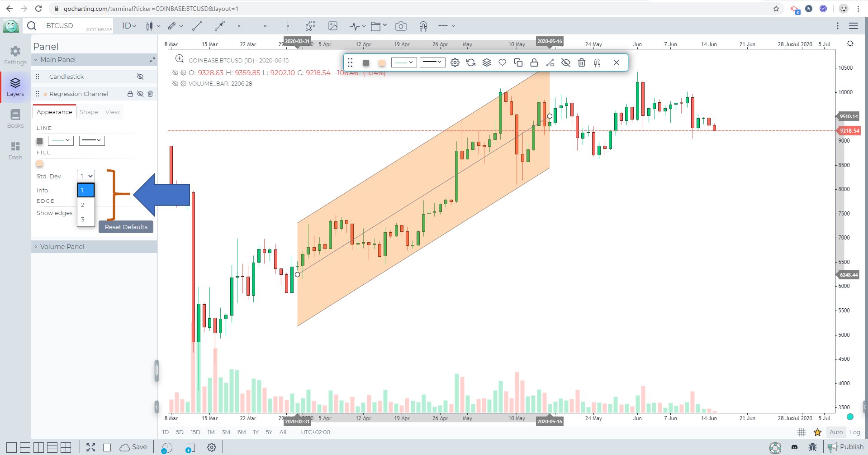This screenshot has width=868, height=455.
Task: Duplicate the regression channel via copy icon
Action: tap(518, 62)
